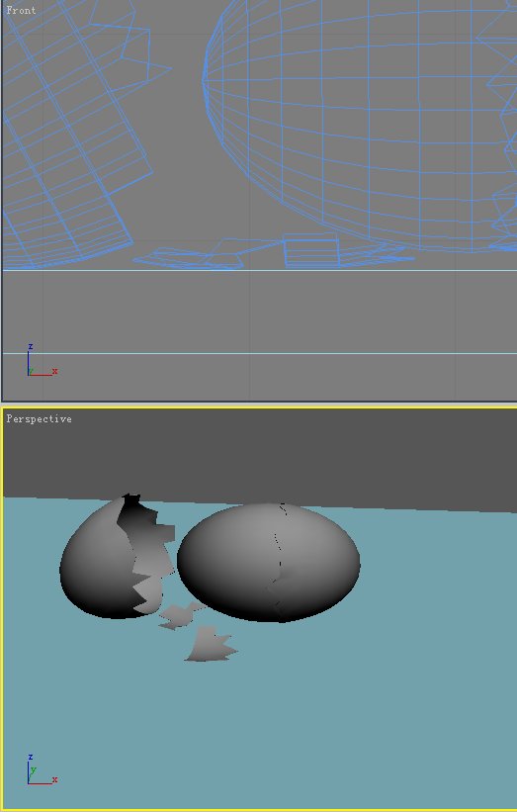This screenshot has height=812, width=517.
Task: Select the lower eggshell fragment in Perspective
Action: [211, 644]
